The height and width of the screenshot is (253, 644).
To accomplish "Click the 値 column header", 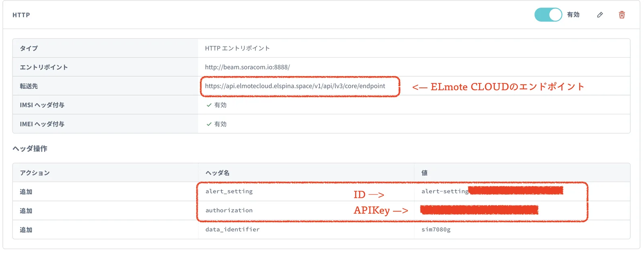I will tap(425, 173).
